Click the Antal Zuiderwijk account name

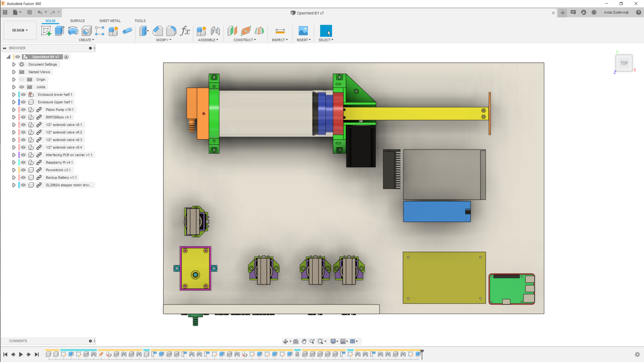616,12
